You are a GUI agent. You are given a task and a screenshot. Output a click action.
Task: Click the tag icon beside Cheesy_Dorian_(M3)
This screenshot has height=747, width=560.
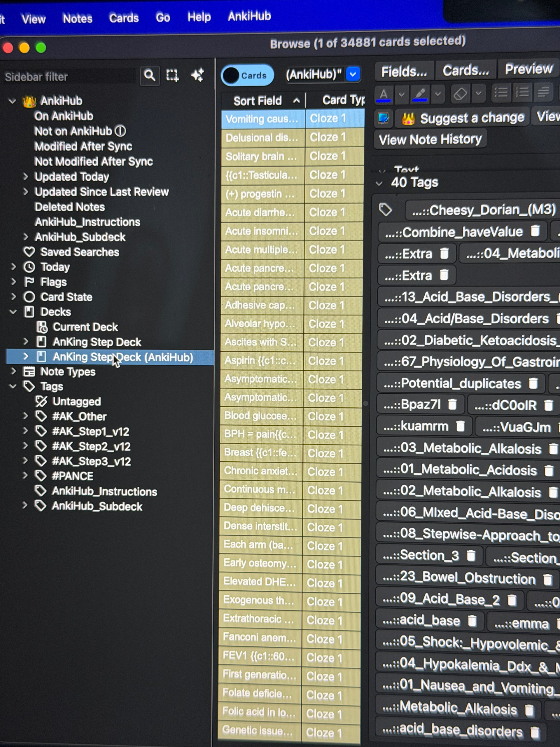[x=386, y=210]
